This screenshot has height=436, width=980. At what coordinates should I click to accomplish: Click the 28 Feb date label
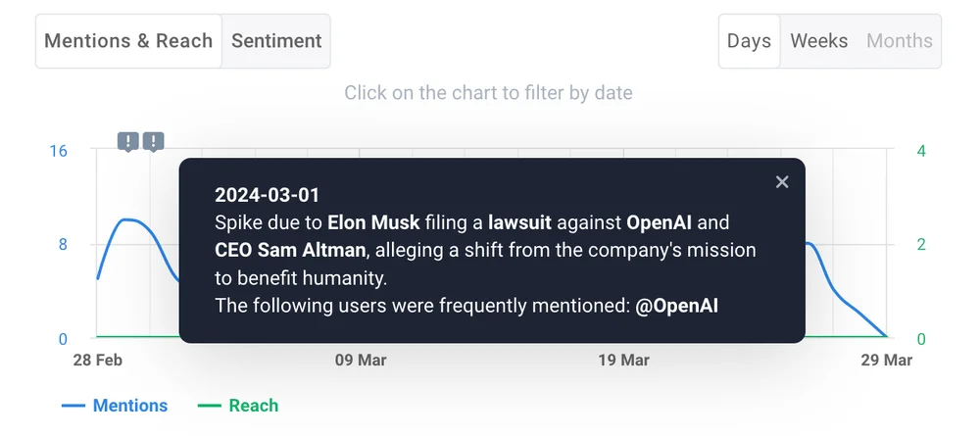tap(98, 361)
